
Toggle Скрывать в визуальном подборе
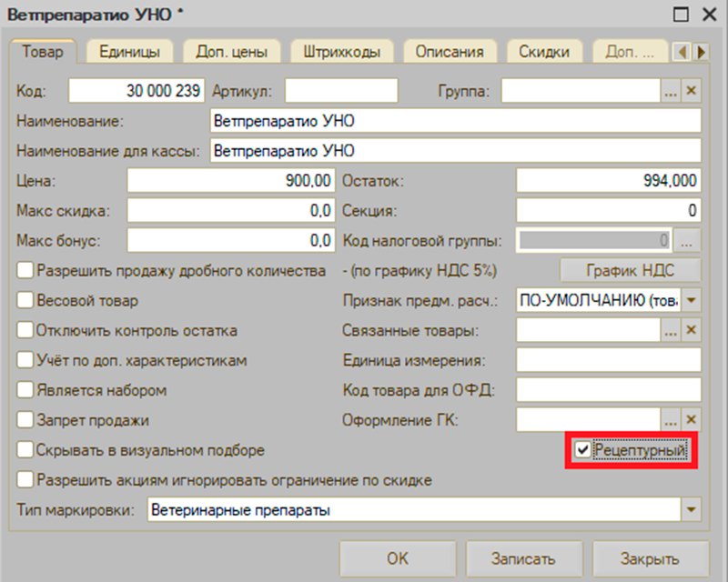(25, 450)
